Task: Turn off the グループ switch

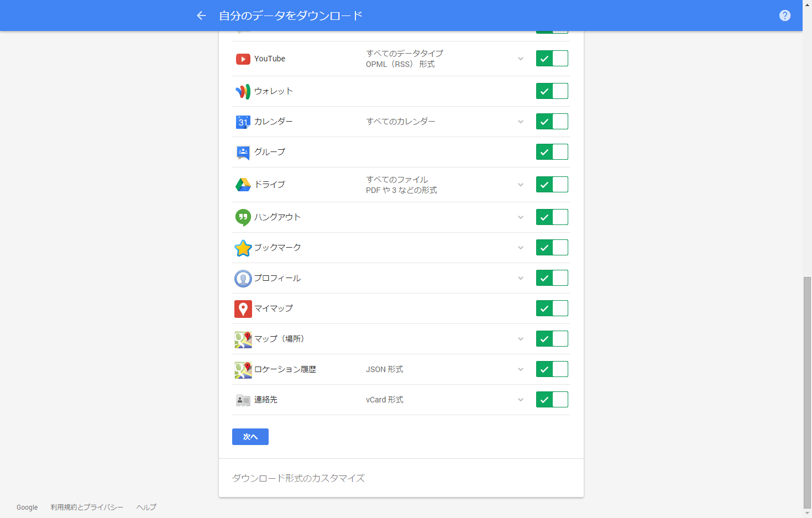Action: pos(552,152)
